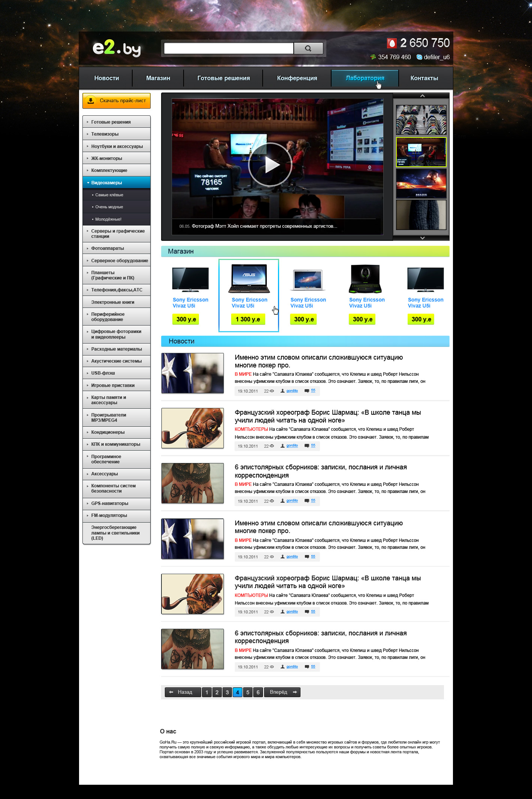Click the Назад pagination button
Image resolution: width=532 pixels, height=799 pixels.
pyautogui.click(x=183, y=692)
